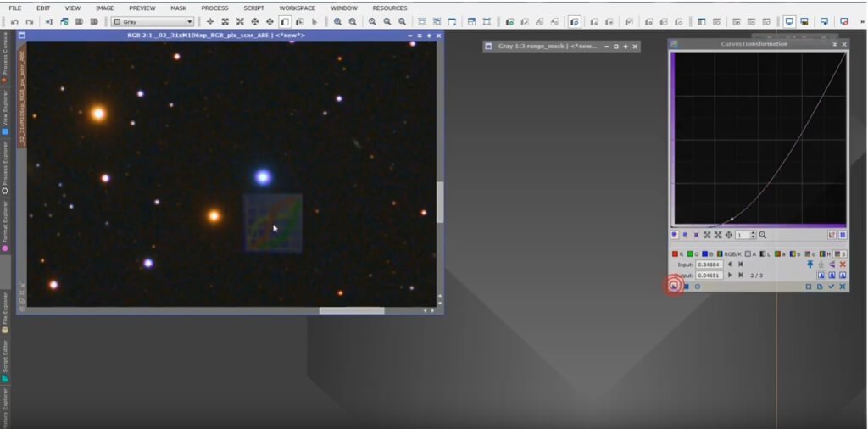Click the reset icon in the CurvesTransformation bottom bar
Viewport: 868px width, 429px height.
click(x=843, y=287)
